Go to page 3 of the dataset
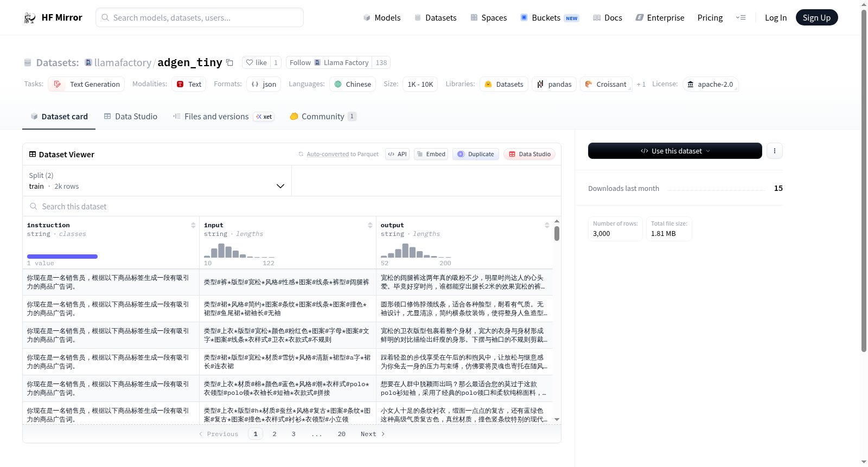 click(293, 434)
